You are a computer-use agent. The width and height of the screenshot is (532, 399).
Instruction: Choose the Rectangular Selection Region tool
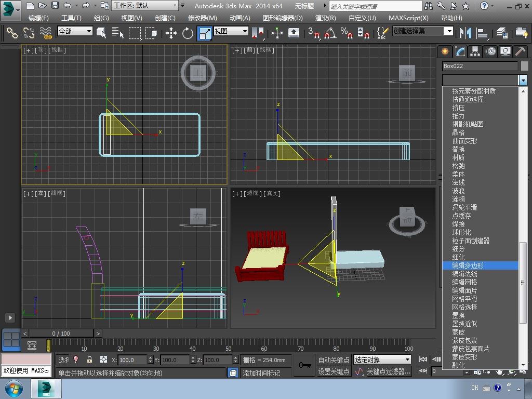tap(135, 33)
